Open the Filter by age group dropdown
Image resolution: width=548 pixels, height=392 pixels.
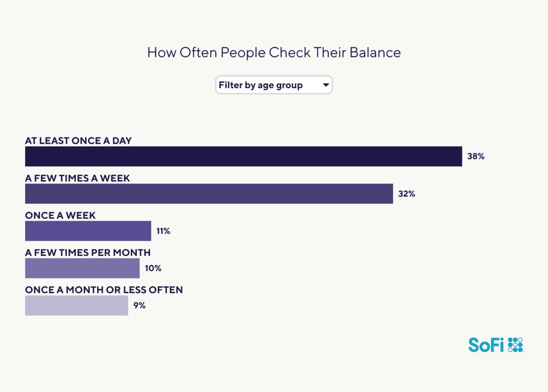(274, 85)
